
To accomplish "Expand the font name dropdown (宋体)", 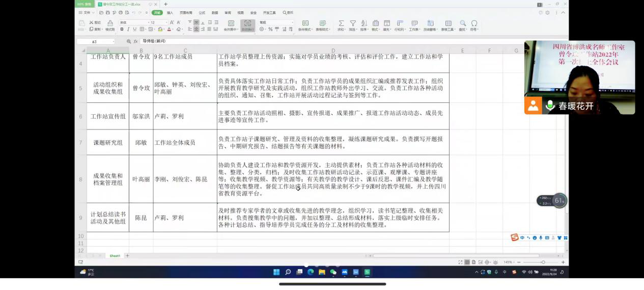I will tap(133, 22).
